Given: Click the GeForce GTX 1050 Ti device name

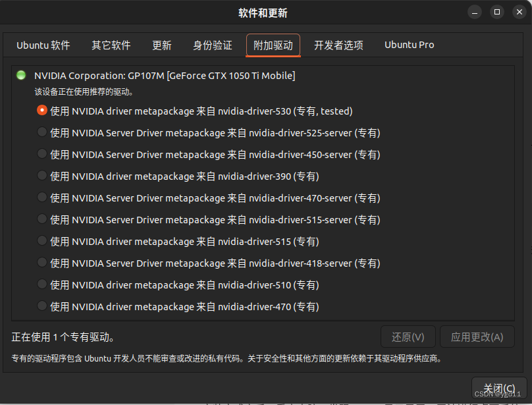Looking at the screenshot, I should click(x=165, y=75).
